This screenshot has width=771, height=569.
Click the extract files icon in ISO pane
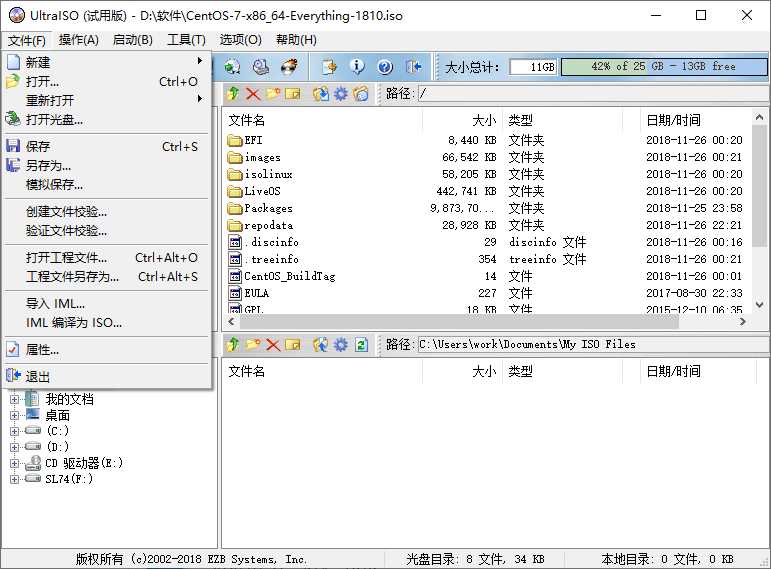[321, 93]
